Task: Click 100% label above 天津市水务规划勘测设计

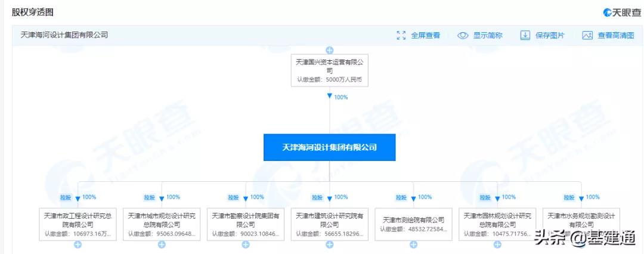Action: (x=593, y=197)
